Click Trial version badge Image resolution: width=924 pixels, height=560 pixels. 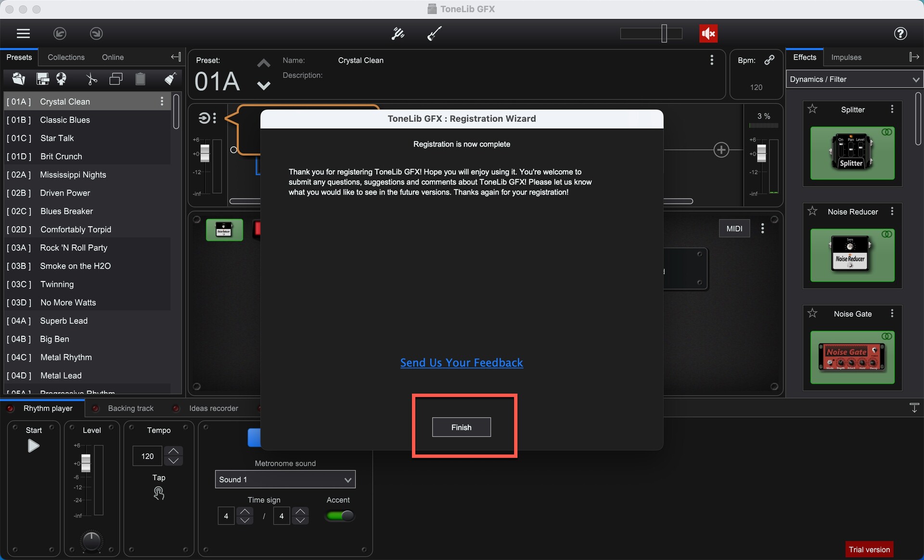click(x=869, y=549)
